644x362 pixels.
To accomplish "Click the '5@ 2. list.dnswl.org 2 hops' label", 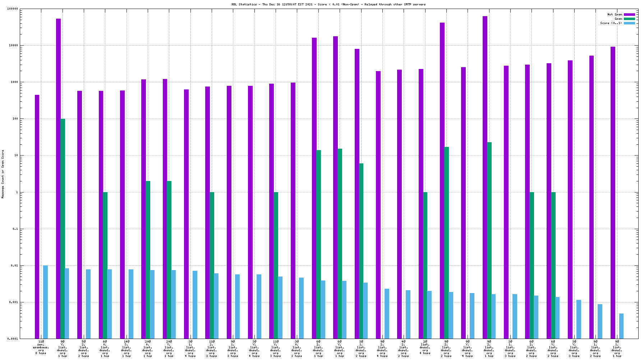I will pyautogui.click(x=84, y=348).
